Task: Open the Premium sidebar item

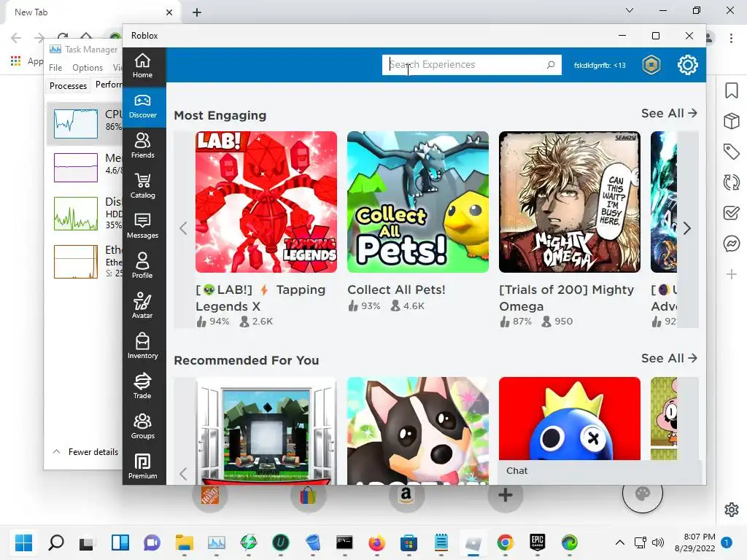Action: coord(142,467)
